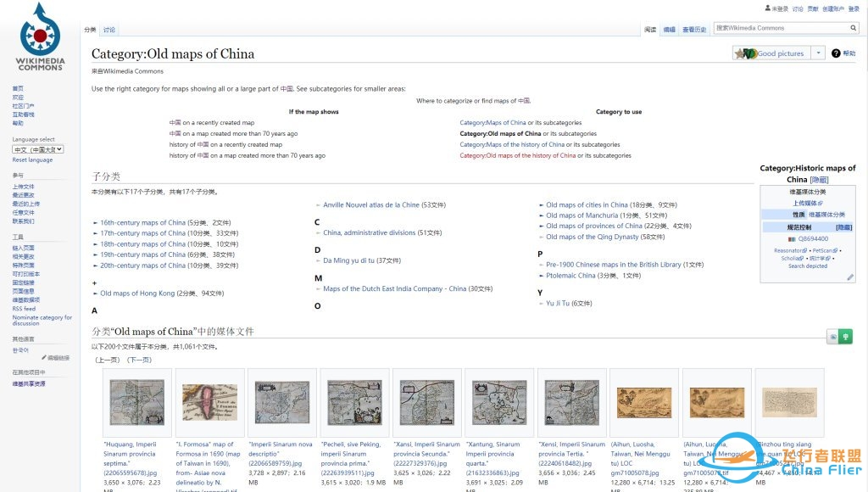
Task: Click 上传文件 in the sidebar
Action: [x=23, y=187]
